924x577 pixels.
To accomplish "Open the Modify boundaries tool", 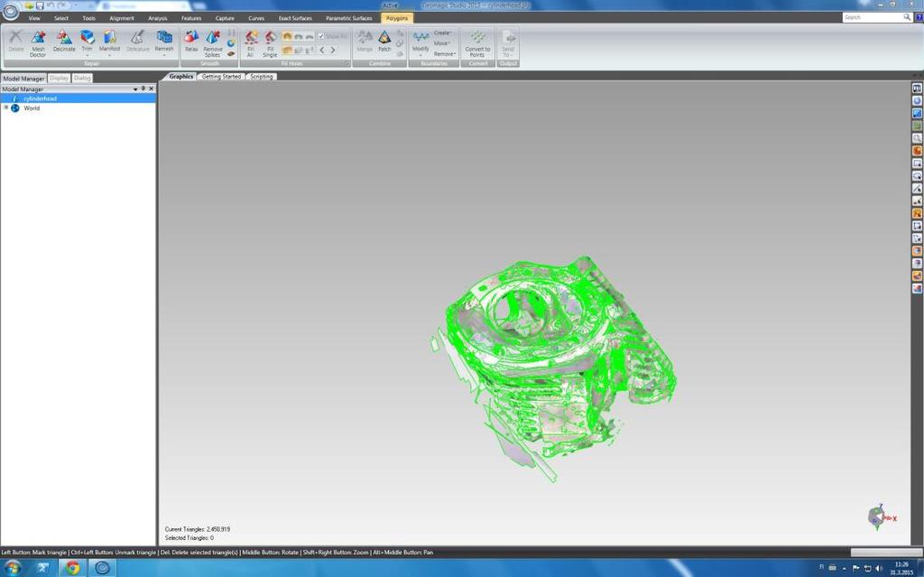I will [x=420, y=42].
